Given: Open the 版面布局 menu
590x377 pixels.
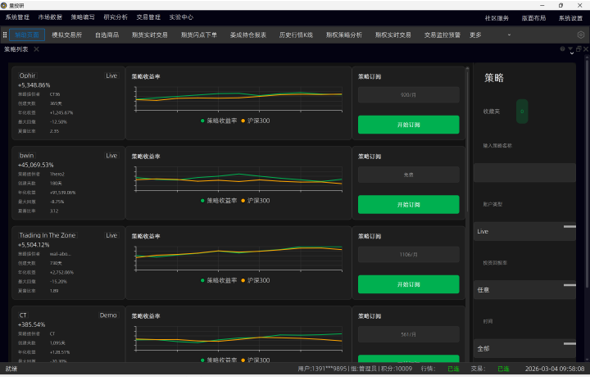Looking at the screenshot, I should point(534,18).
